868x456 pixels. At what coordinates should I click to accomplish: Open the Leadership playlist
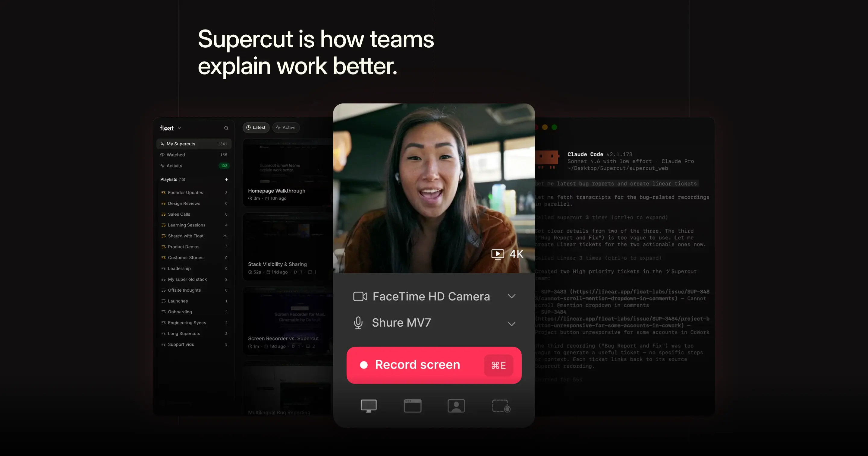(x=194, y=268)
